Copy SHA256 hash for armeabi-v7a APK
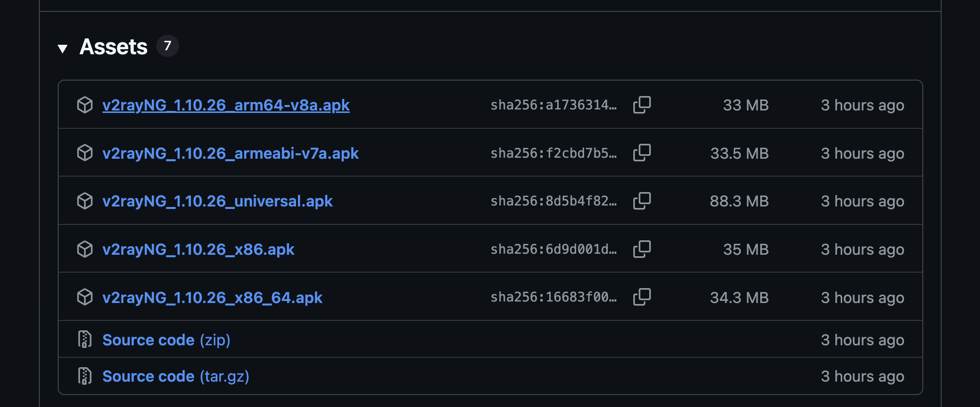The image size is (980, 407). [642, 153]
